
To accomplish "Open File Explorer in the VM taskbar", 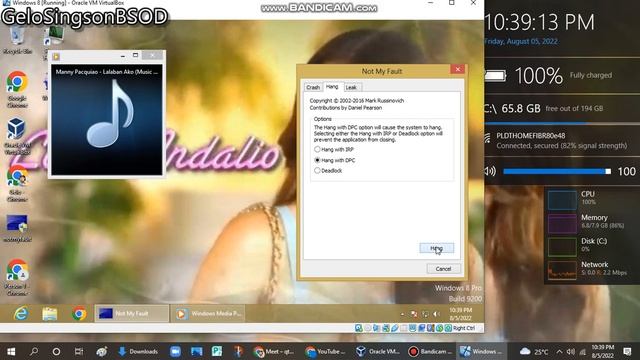I will point(50,313).
